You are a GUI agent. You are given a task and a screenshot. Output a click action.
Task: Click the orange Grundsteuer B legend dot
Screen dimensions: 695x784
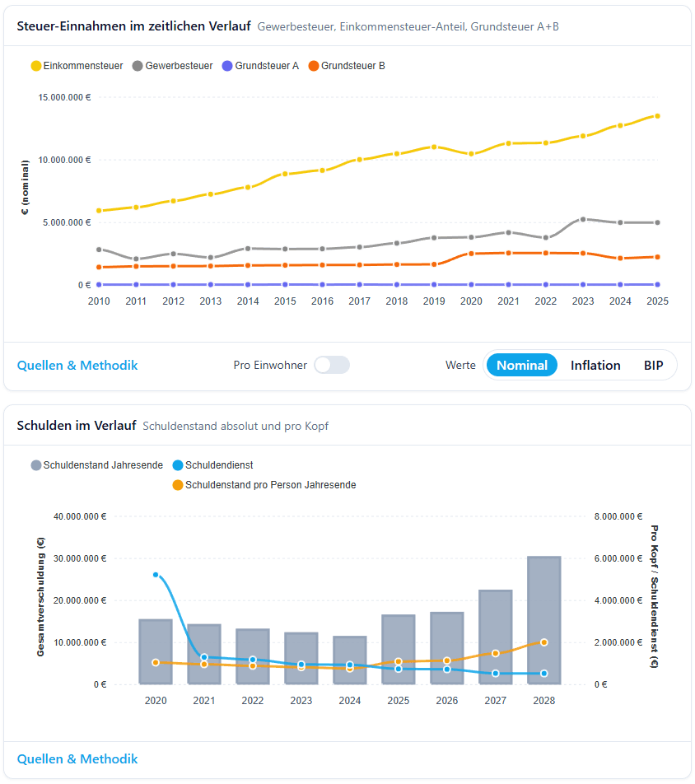coord(314,66)
